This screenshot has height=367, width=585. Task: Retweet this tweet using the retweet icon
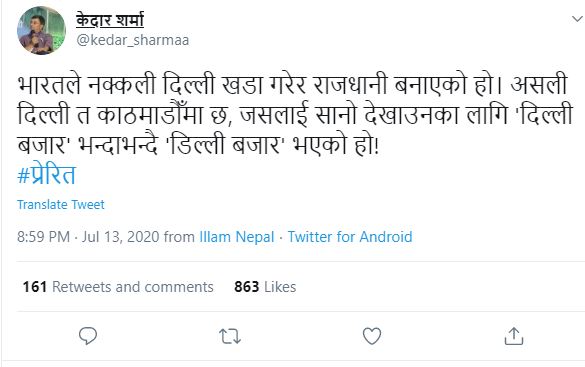coord(230,336)
